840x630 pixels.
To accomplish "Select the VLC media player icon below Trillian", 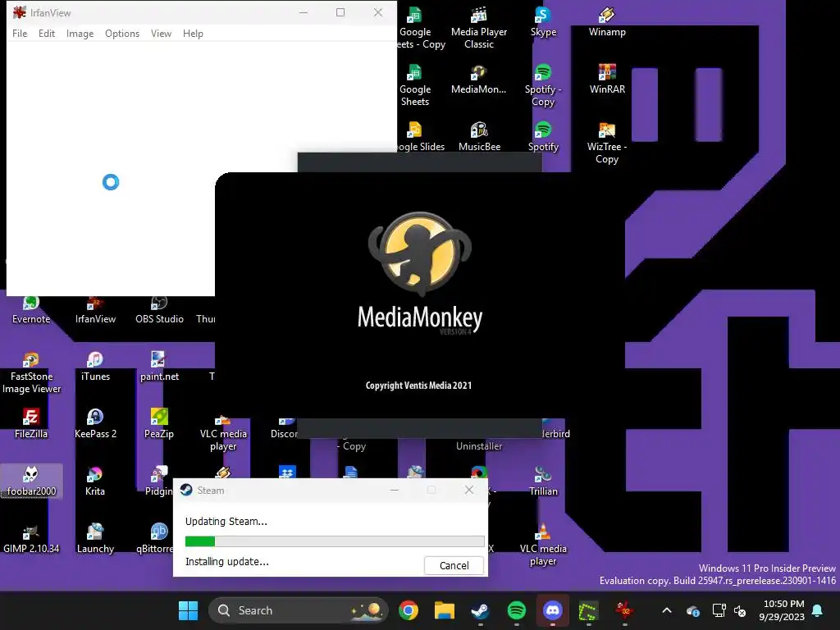I will pos(543,545).
